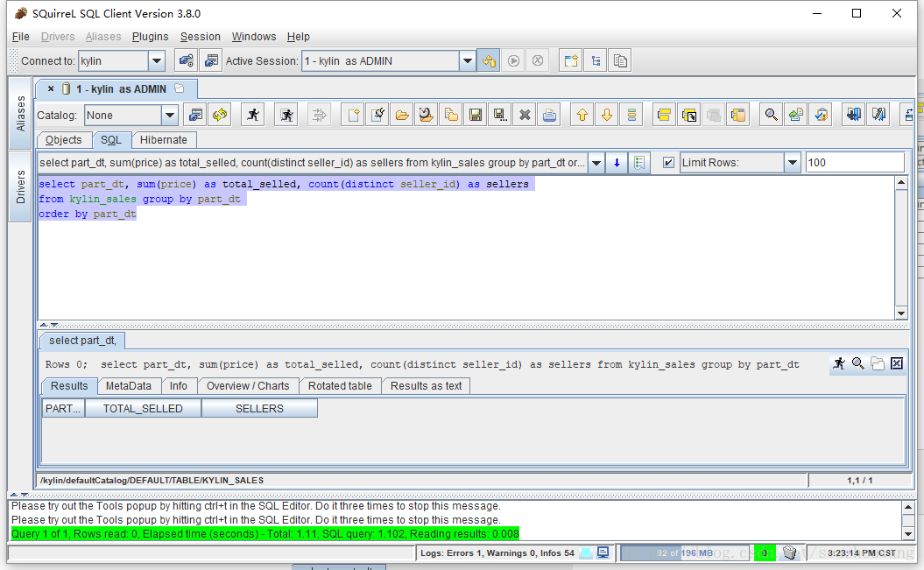
Task: Click the printer icon in session toolbar
Action: 549,115
